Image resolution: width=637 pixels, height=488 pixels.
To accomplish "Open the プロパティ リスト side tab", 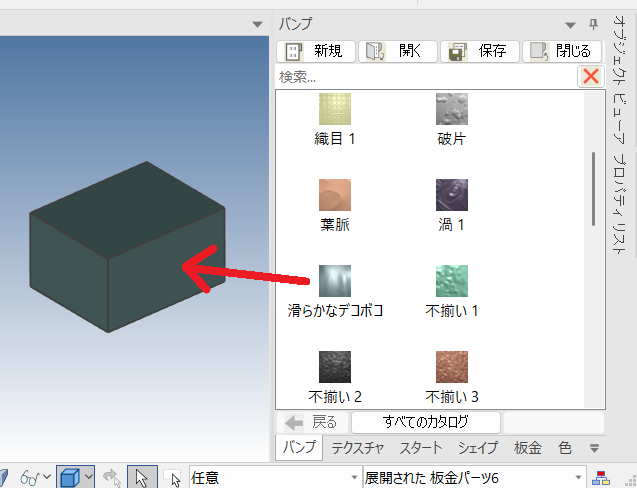I will pyautogui.click(x=619, y=204).
